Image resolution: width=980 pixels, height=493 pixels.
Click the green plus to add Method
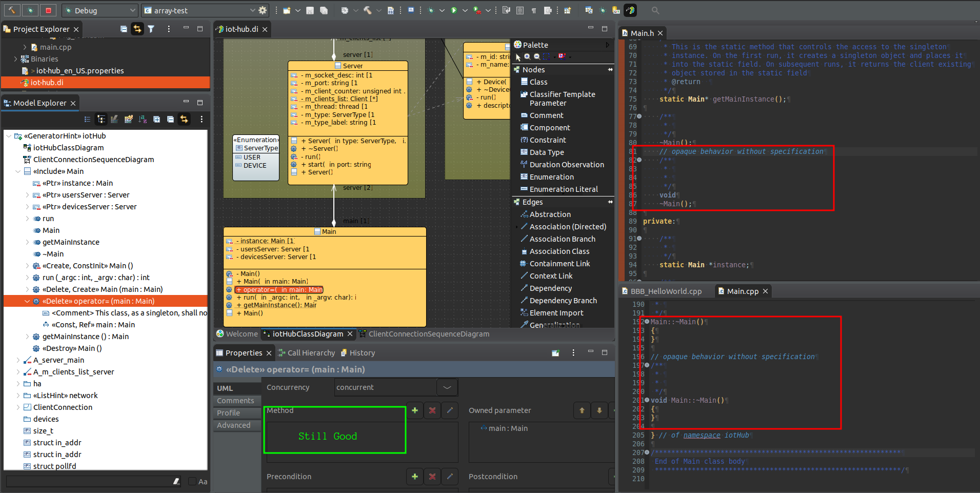coord(415,410)
